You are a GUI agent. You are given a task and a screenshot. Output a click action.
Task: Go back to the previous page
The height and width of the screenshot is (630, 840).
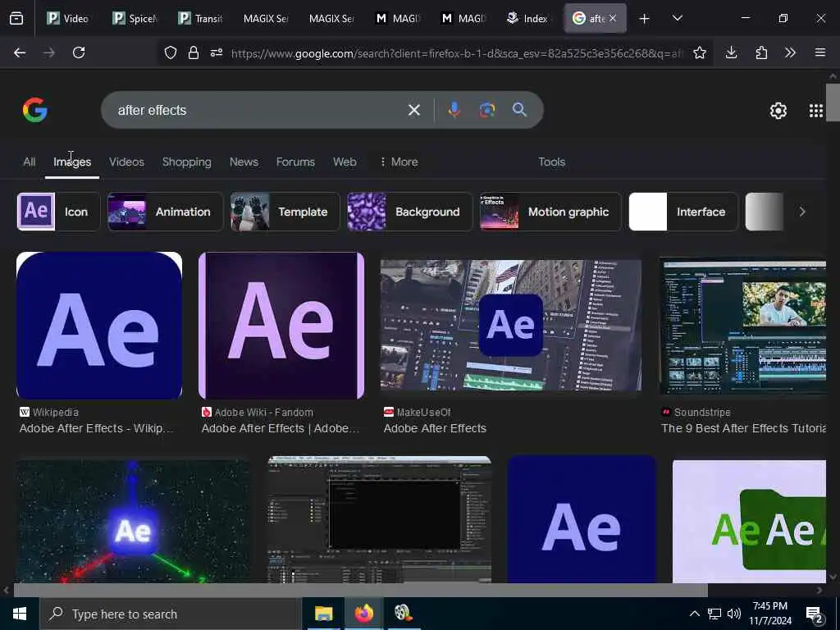(20, 52)
